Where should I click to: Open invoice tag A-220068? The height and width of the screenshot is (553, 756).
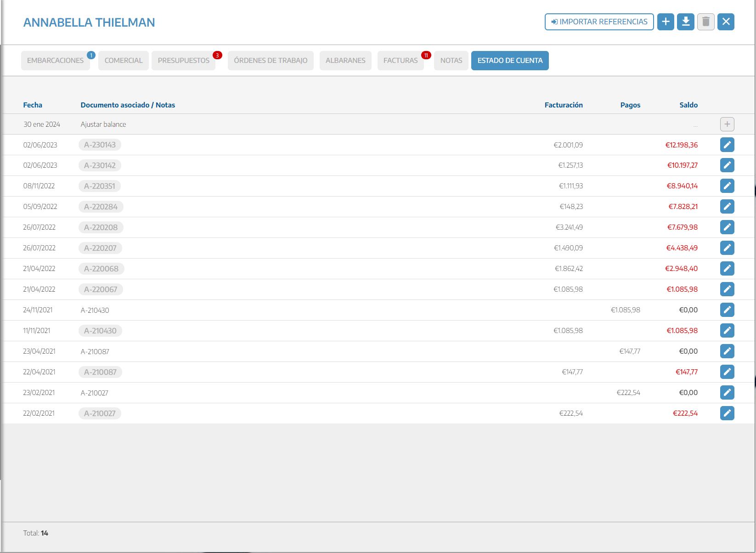pyautogui.click(x=101, y=269)
